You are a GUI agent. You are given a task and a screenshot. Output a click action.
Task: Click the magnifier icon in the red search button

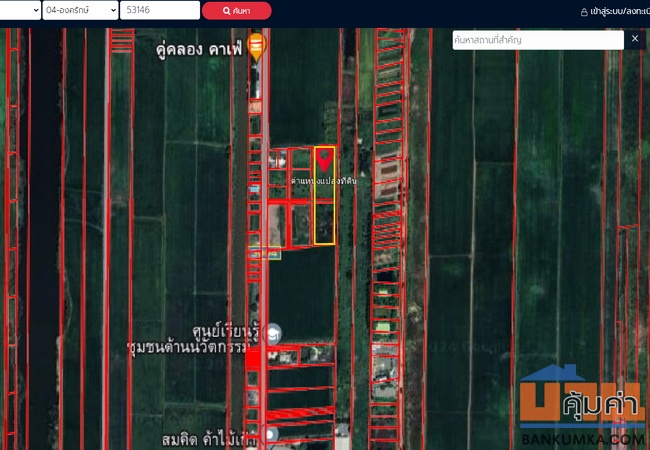coord(227,11)
